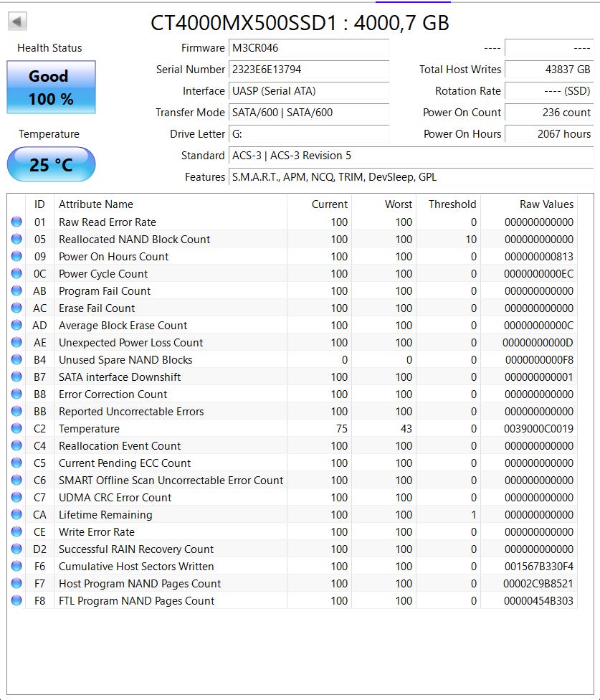
Task: Click the 25 °C temperature button
Action: (x=52, y=165)
